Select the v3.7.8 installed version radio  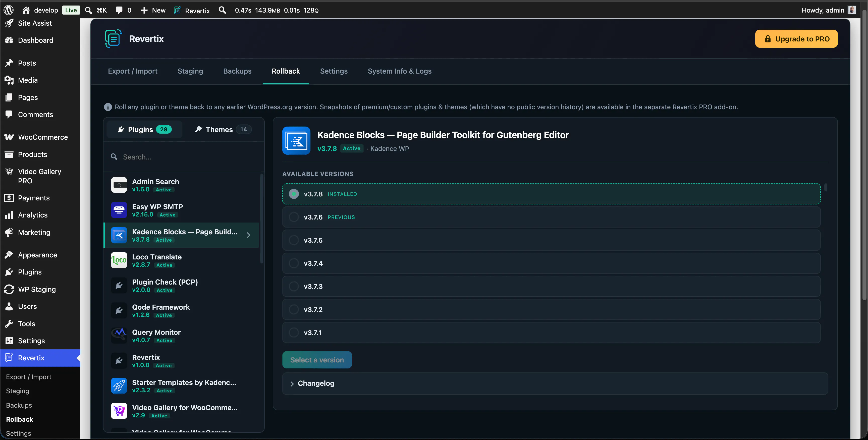pos(294,194)
